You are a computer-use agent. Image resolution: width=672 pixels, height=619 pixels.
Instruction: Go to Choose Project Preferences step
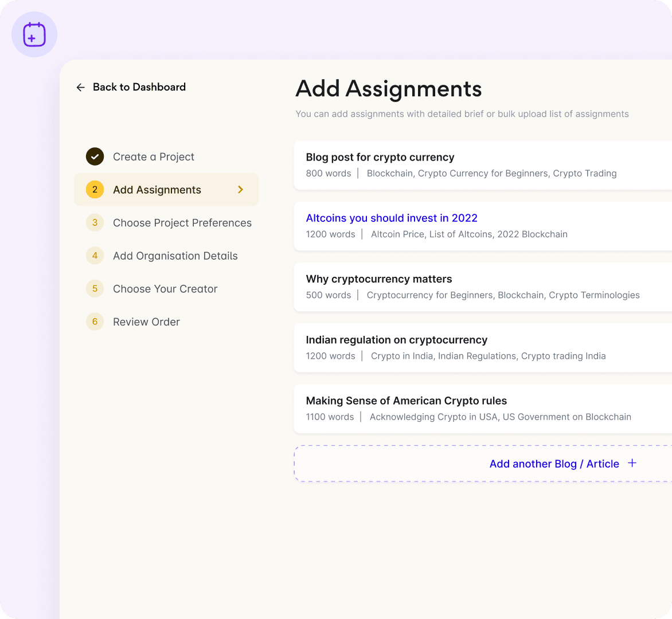182,223
